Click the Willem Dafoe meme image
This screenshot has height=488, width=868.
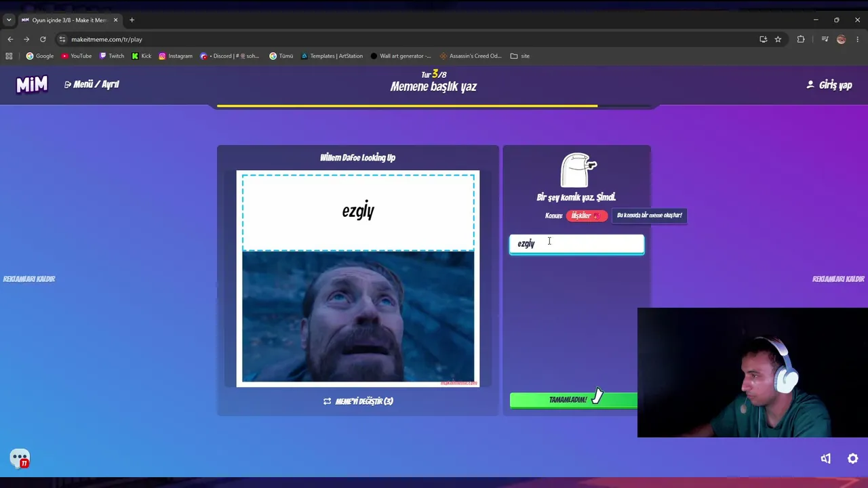coord(358,317)
